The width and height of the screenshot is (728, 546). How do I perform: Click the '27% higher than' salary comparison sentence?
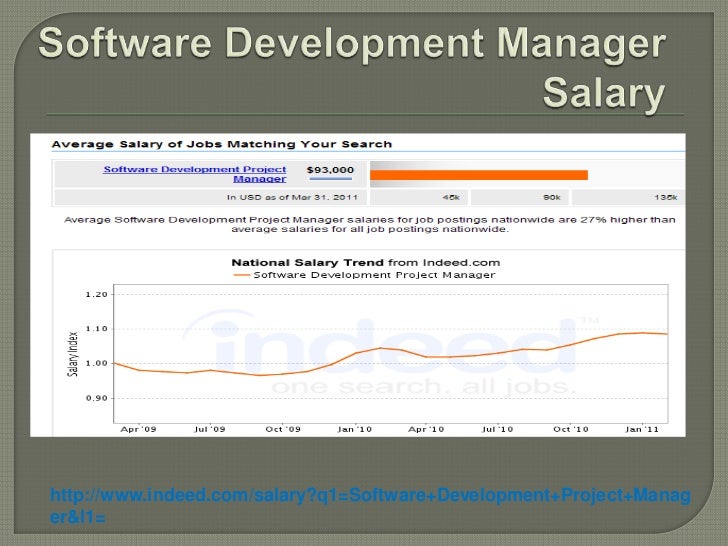point(370,224)
